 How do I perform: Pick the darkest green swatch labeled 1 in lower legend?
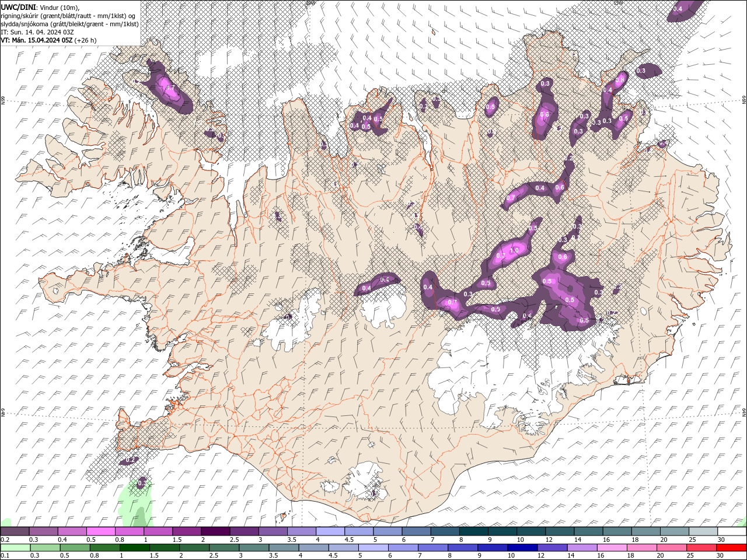134,548
